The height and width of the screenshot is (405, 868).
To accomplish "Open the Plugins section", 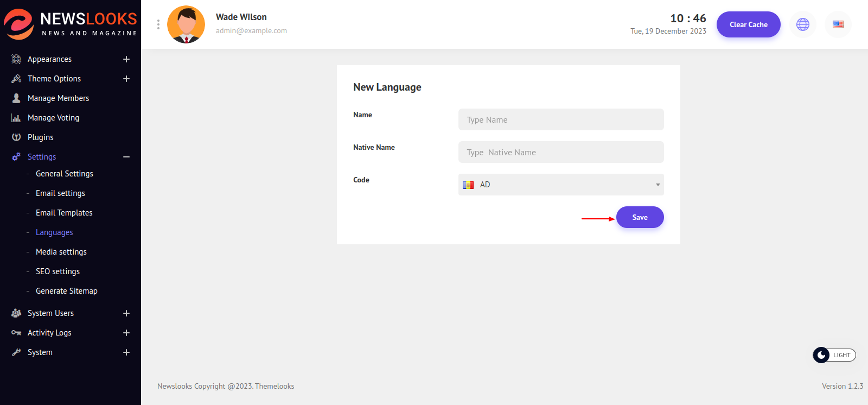I will [x=40, y=137].
